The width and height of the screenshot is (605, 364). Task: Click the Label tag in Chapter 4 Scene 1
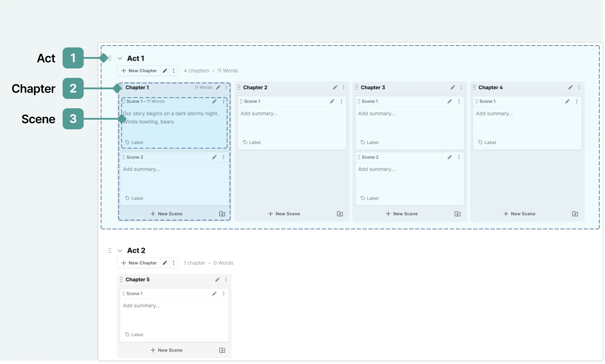(x=487, y=142)
